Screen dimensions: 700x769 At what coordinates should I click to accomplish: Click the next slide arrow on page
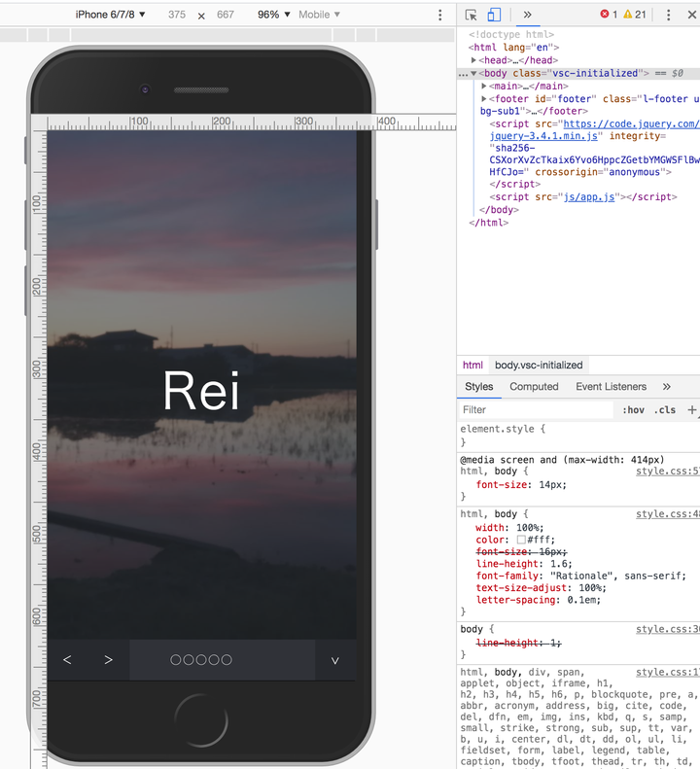pos(109,660)
